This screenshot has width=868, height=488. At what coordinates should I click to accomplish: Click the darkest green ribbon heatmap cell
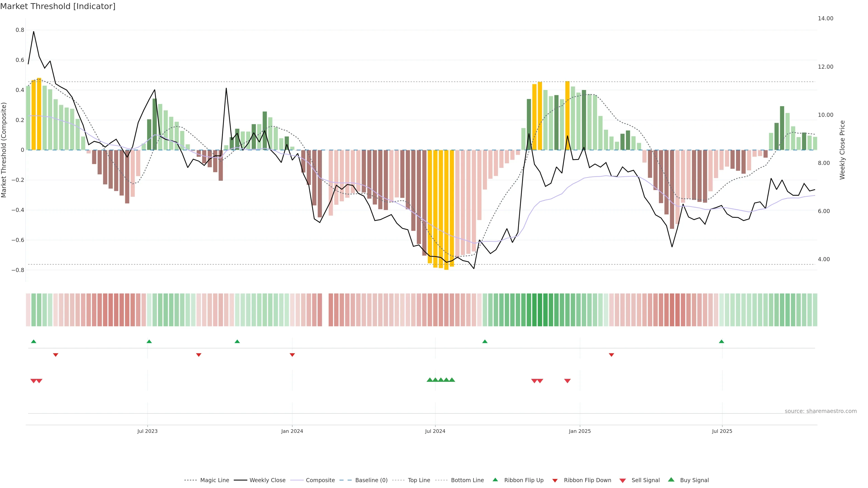[x=540, y=310]
